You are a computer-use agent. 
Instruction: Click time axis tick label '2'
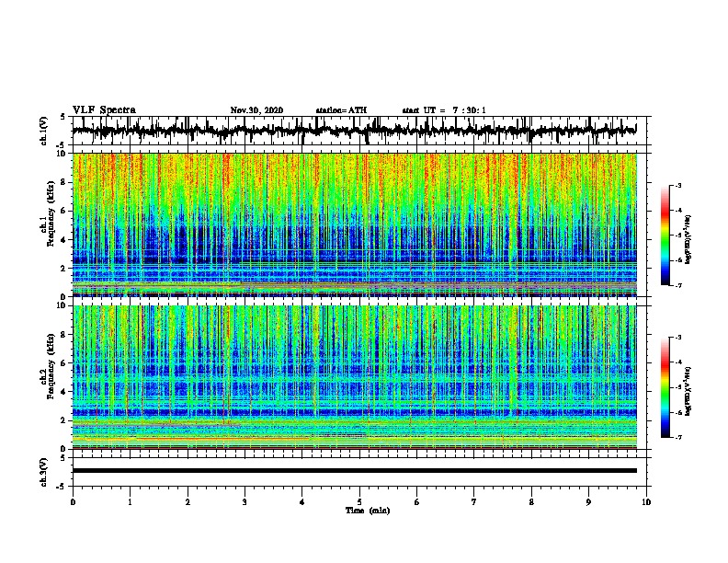point(188,502)
